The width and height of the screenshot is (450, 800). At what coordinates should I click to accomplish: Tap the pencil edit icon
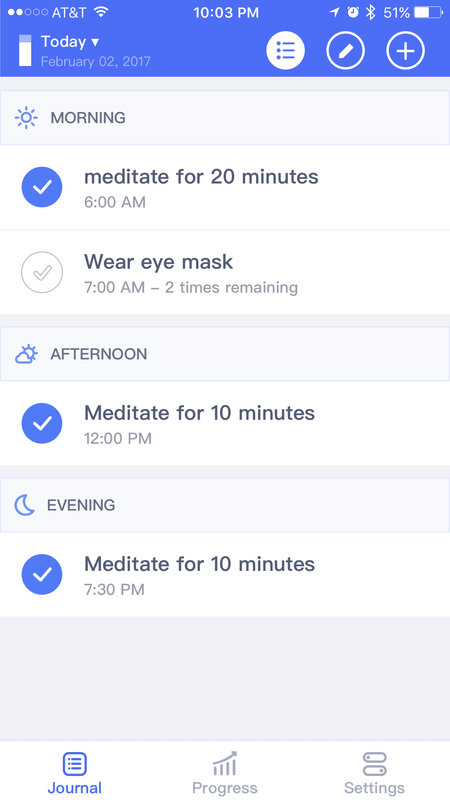(x=345, y=50)
